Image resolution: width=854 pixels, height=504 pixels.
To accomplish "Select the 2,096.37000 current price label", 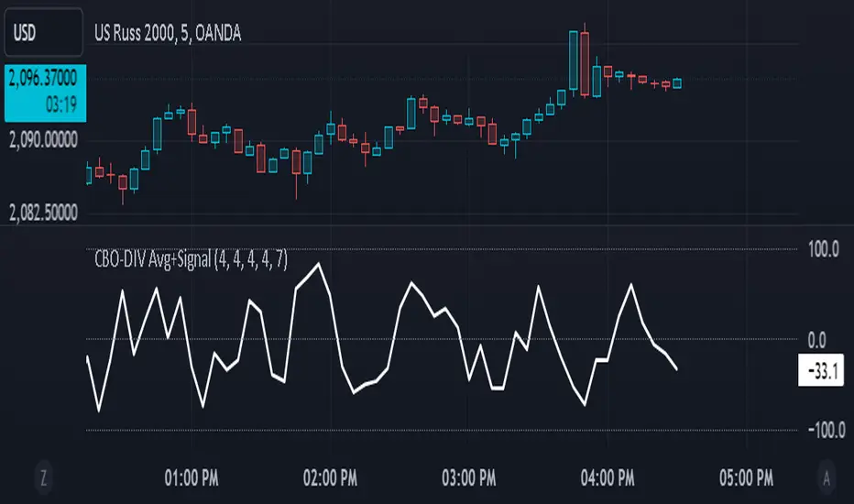I will [43, 79].
